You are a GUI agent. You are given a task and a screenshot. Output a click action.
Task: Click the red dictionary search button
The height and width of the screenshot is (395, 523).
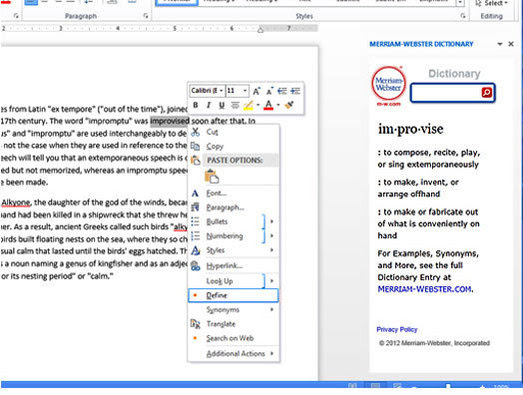click(487, 92)
